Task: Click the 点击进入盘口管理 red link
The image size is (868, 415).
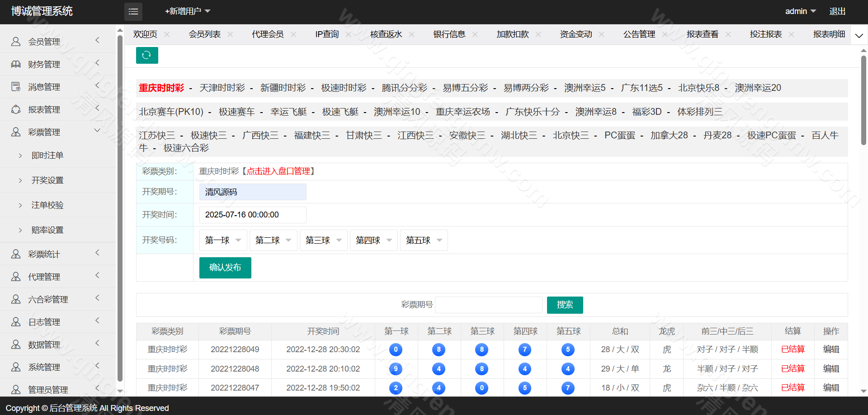Action: 278,171
